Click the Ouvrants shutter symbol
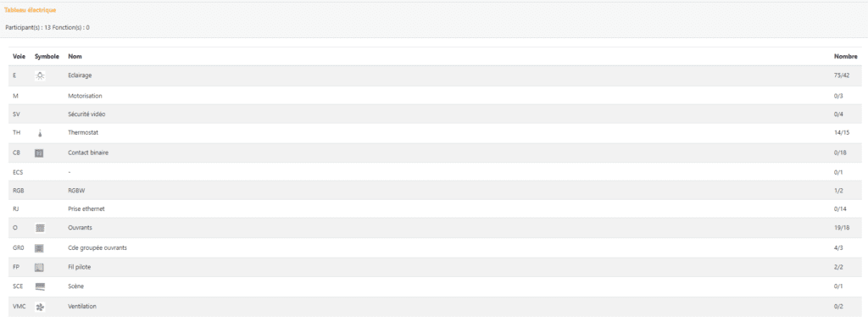Image resolution: width=868 pixels, height=322 pixels. 39,228
